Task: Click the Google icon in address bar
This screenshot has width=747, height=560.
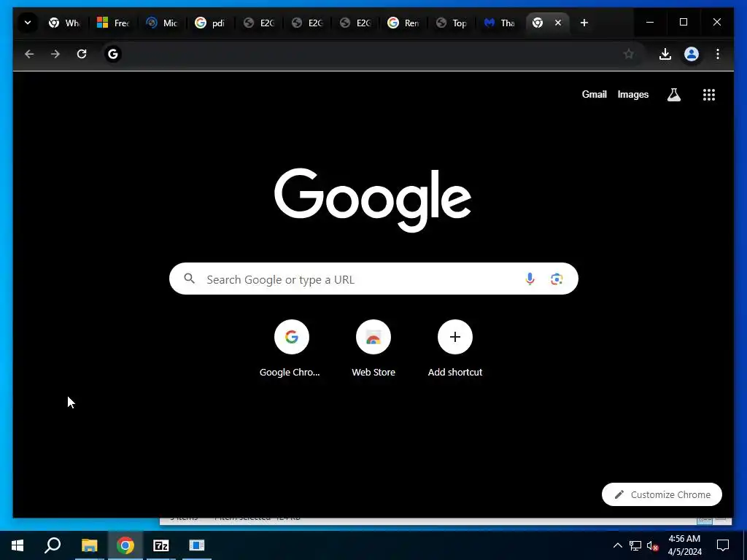Action: tap(113, 54)
